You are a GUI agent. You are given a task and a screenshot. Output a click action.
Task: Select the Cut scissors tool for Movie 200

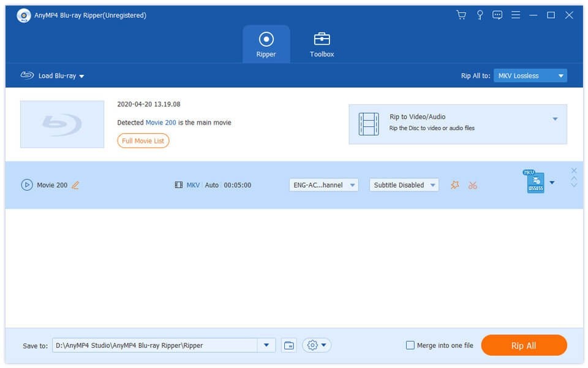tap(473, 185)
